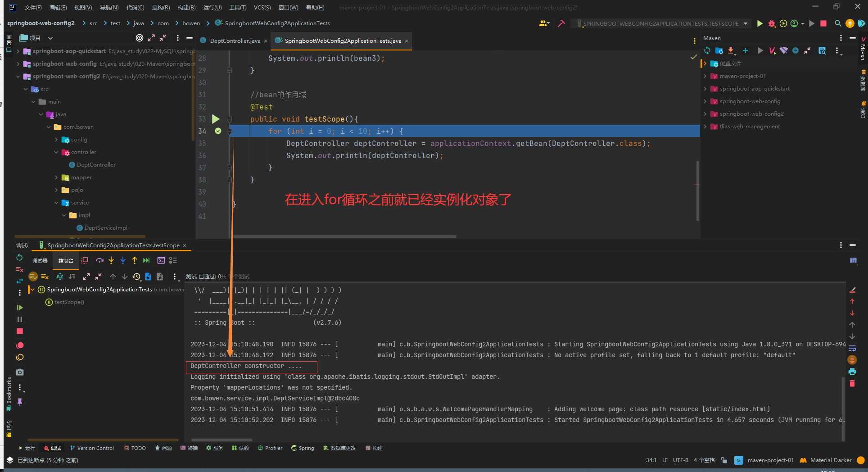The width and height of the screenshot is (868, 472).
Task: Click editor horizontal scrollbar
Action: coord(344,236)
